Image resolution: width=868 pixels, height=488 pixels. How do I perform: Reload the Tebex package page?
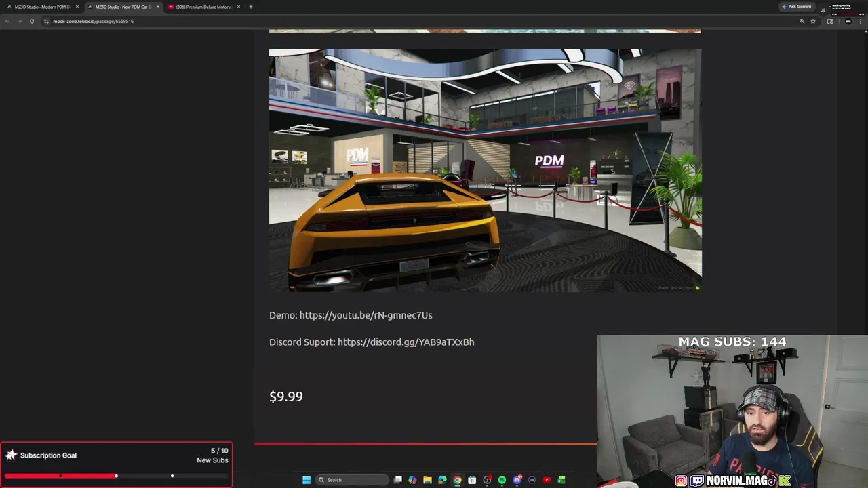(31, 21)
